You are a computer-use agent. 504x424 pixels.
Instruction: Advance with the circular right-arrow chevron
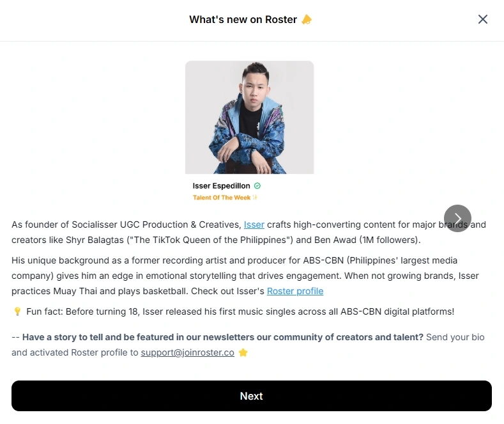(x=457, y=219)
